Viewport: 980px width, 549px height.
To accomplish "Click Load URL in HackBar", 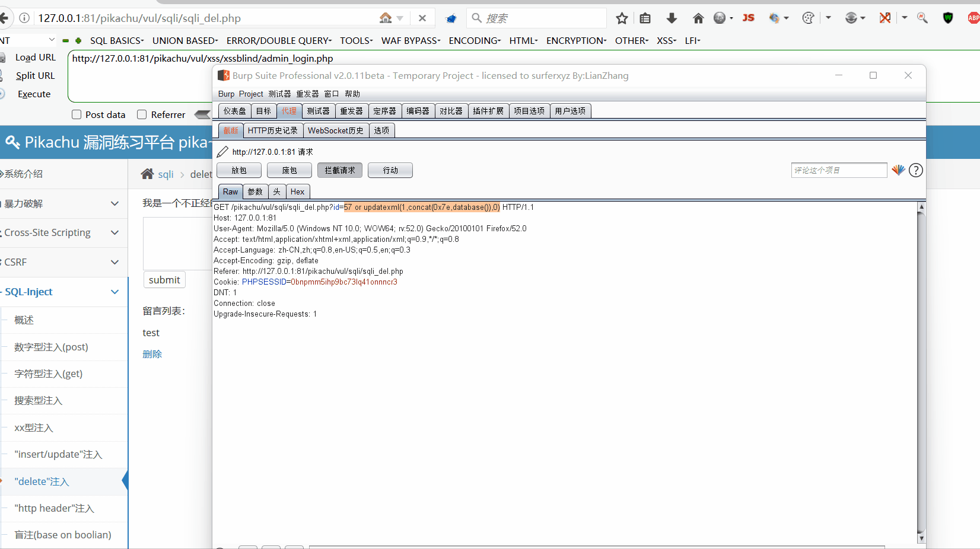I will tap(35, 57).
